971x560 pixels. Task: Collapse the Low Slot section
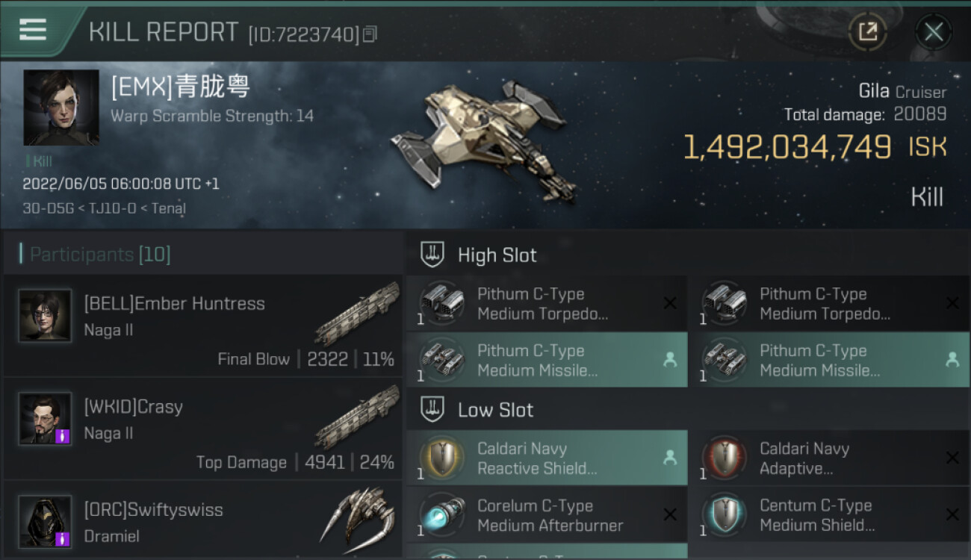click(477, 409)
